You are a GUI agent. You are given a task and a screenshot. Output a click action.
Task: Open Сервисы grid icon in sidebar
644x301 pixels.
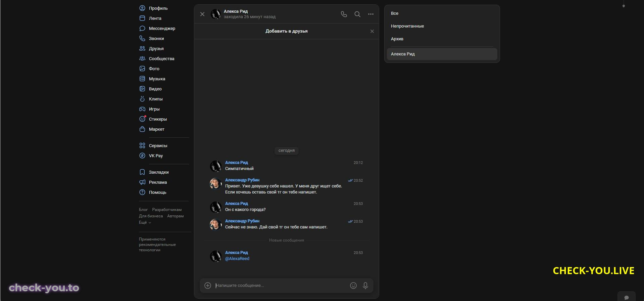click(x=142, y=145)
